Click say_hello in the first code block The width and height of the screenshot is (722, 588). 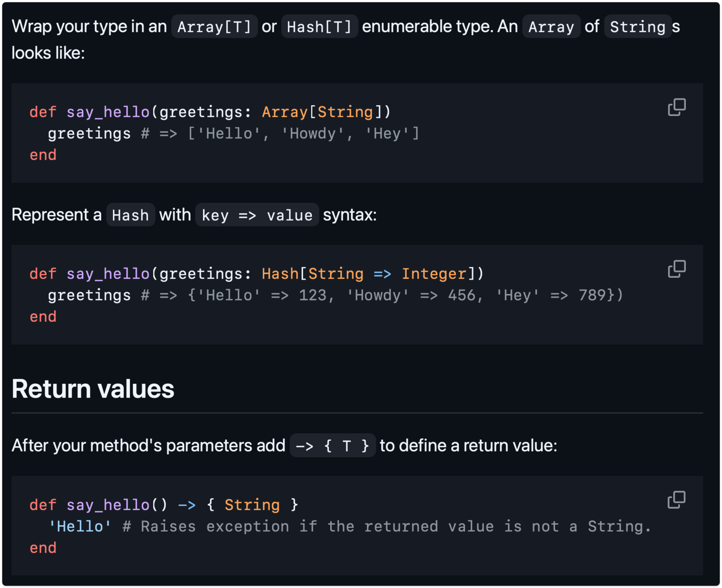click(108, 112)
